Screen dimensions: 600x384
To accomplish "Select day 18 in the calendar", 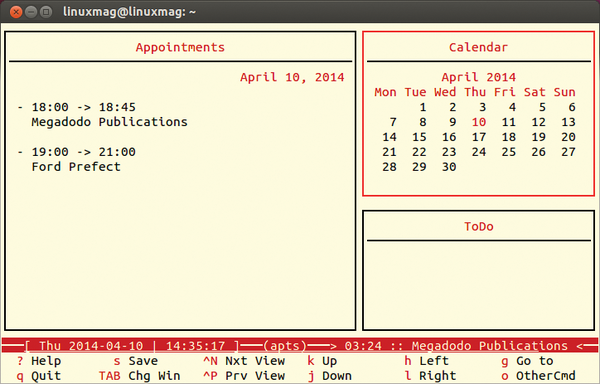I will (509, 137).
